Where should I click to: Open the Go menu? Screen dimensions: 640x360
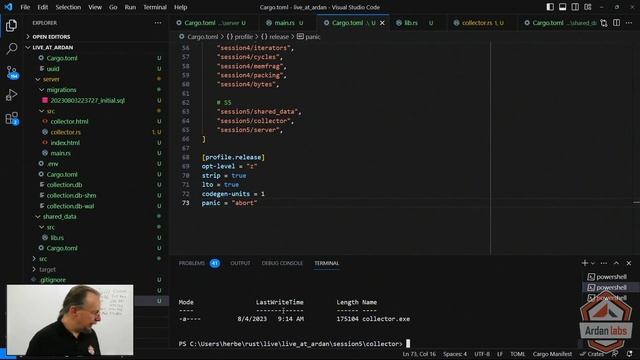pyautogui.click(x=113, y=7)
